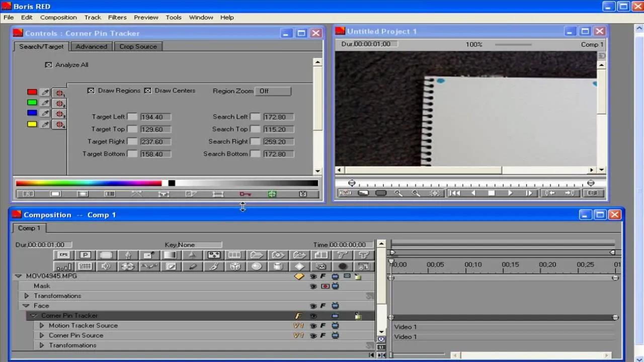Toggle the Analyze All checkbox
The height and width of the screenshot is (362, 644).
[x=49, y=65]
